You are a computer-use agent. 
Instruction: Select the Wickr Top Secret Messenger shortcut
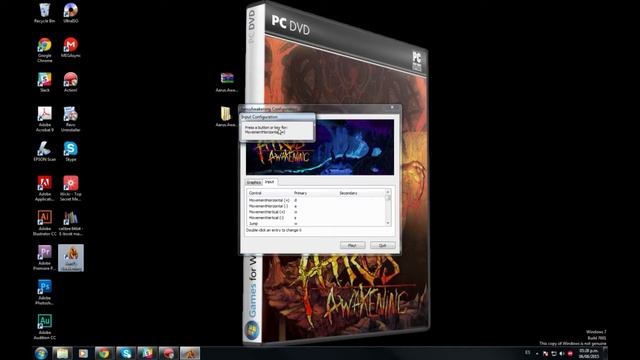71,189
